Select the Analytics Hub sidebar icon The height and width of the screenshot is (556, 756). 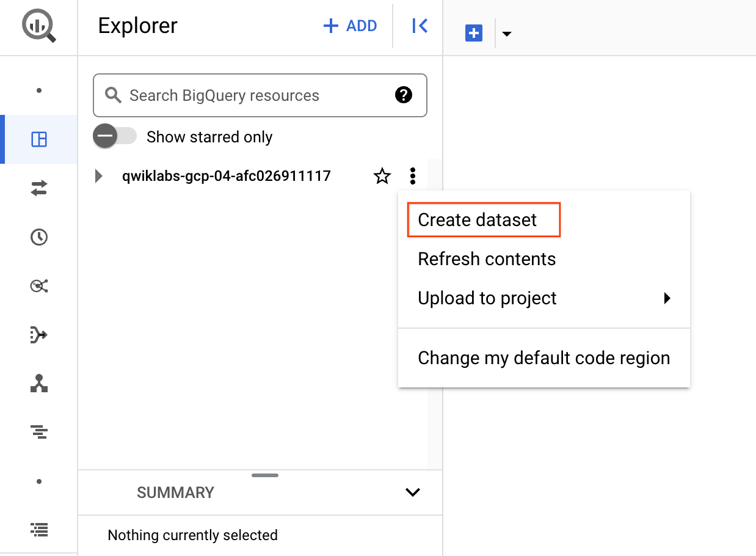[38, 286]
